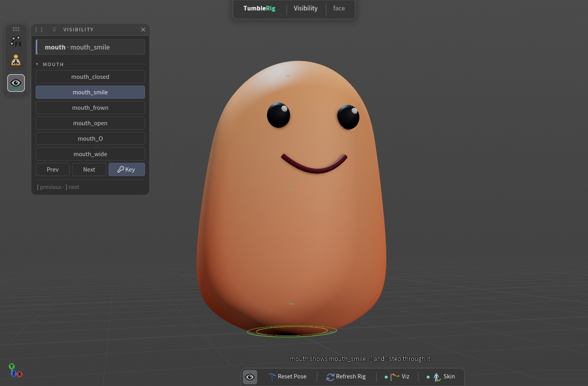Select the FK tool in the left toolbar

tap(16, 42)
